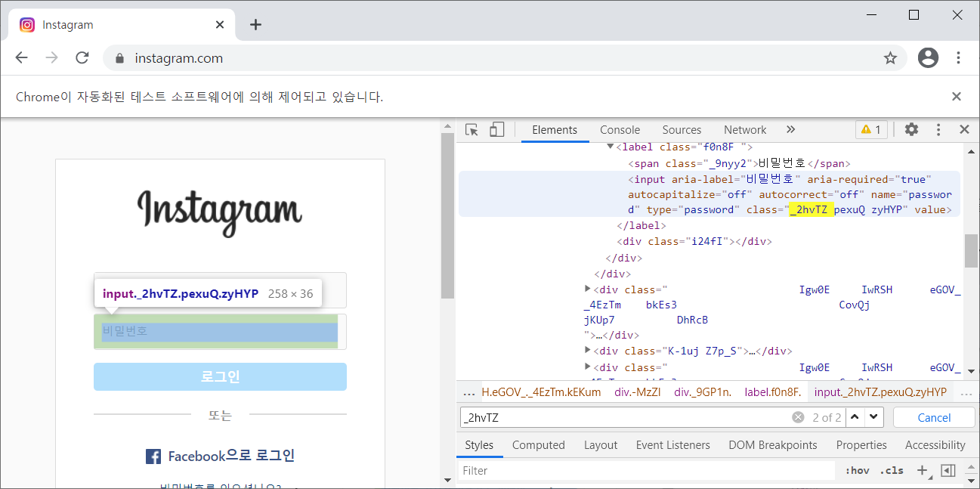Select breadcrumb div._9GP1n.
The width and height of the screenshot is (980, 489).
pyautogui.click(x=703, y=392)
